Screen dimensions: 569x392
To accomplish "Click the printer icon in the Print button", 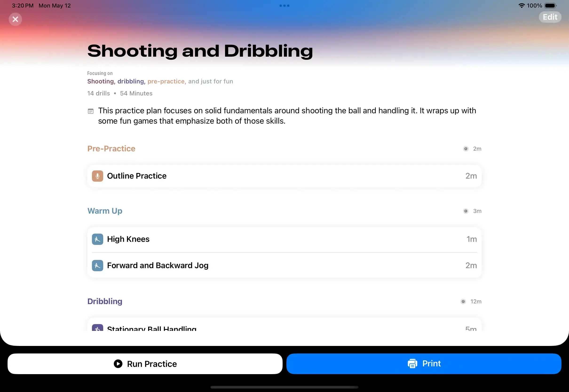I will click(x=412, y=364).
